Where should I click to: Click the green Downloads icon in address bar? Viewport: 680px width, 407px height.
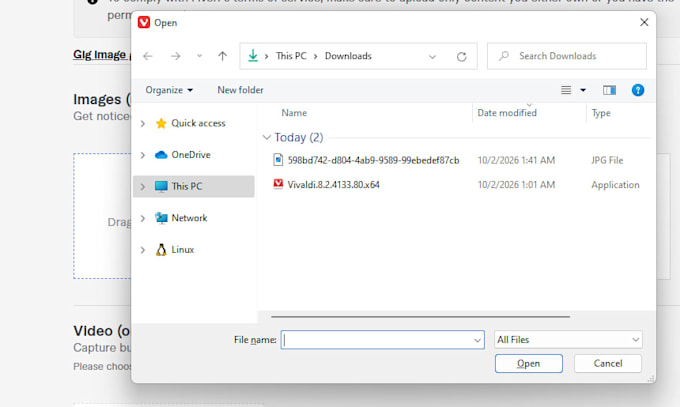pyautogui.click(x=253, y=56)
